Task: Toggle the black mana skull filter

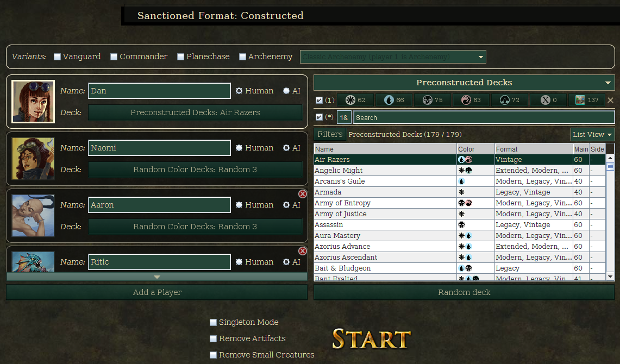Action: 433,101
